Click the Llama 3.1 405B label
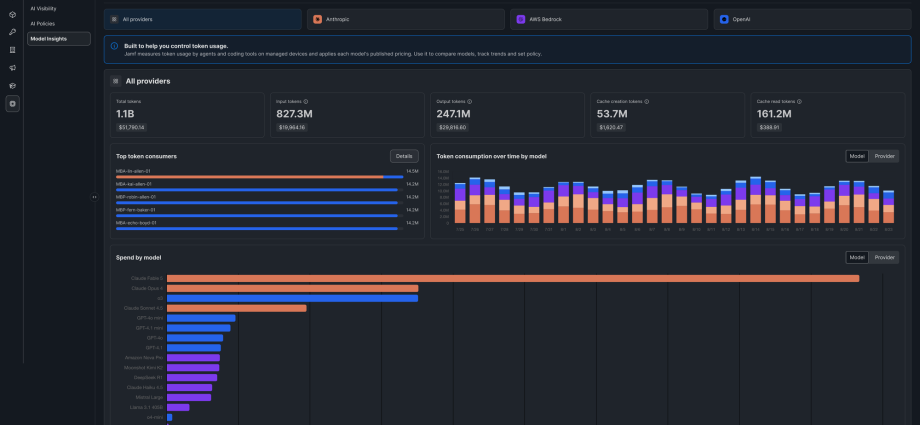920x425 pixels. pyautogui.click(x=147, y=407)
